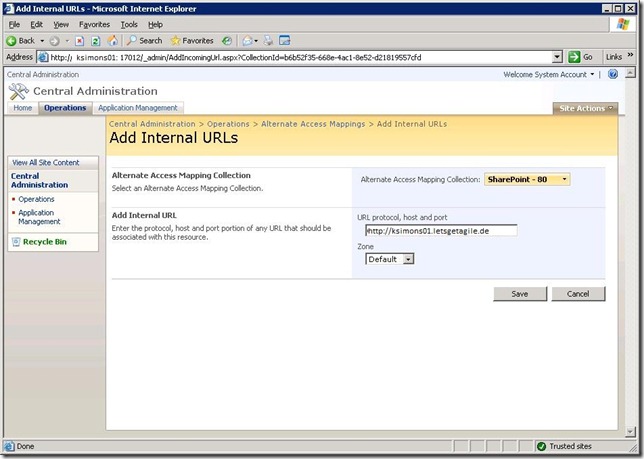Click the Recycle Bin icon in the sidebar
The width and height of the screenshot is (644, 459).
[16, 242]
